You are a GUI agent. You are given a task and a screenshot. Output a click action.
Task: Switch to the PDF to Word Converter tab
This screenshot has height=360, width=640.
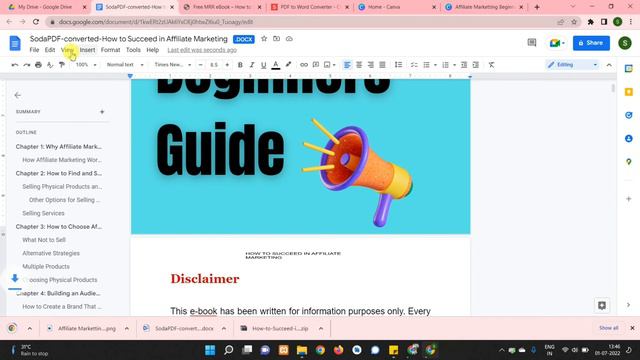pos(309,7)
